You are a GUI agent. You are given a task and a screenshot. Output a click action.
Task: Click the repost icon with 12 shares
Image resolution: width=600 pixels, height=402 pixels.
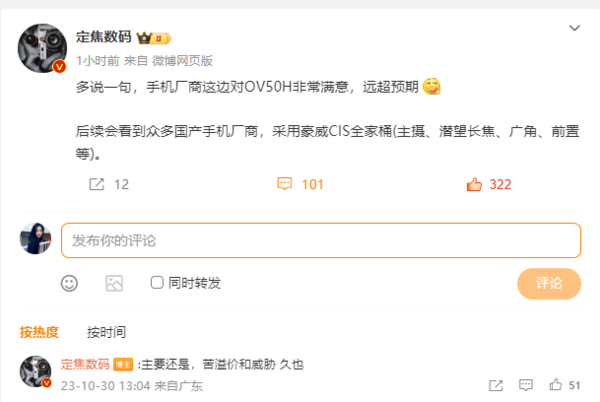[96, 184]
